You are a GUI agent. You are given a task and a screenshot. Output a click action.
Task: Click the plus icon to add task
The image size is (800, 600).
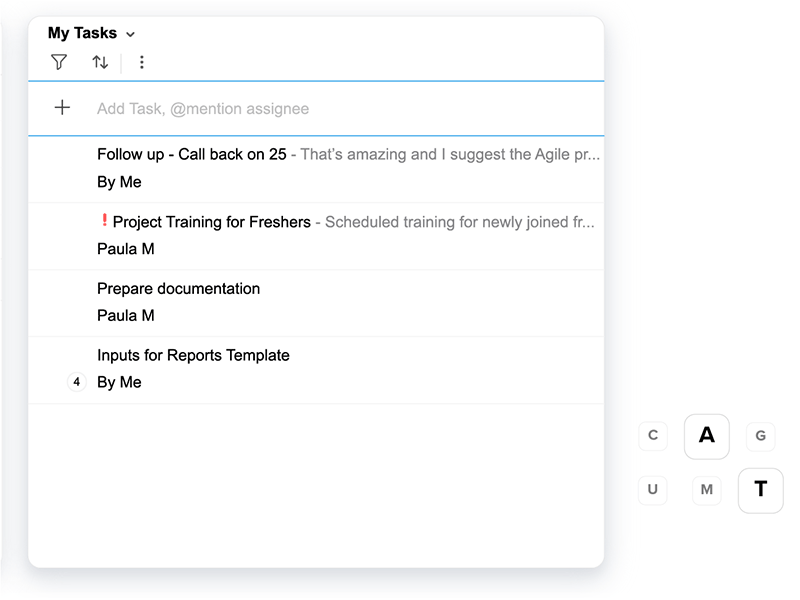pos(62,108)
